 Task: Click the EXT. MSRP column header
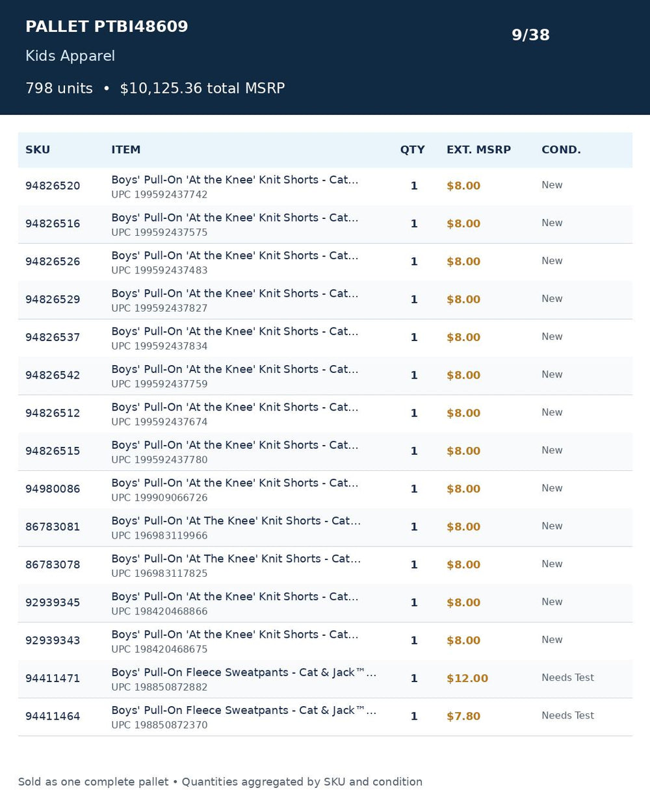[x=478, y=149]
